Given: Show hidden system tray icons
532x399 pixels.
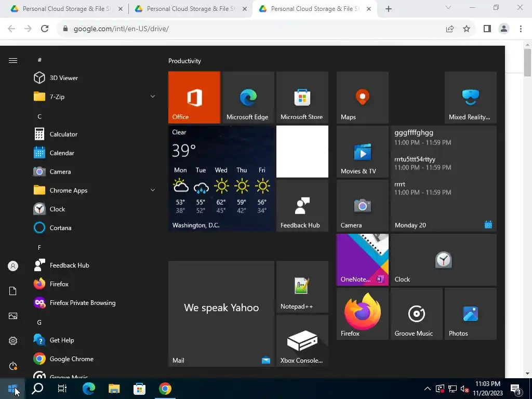Looking at the screenshot, I should click(428, 389).
